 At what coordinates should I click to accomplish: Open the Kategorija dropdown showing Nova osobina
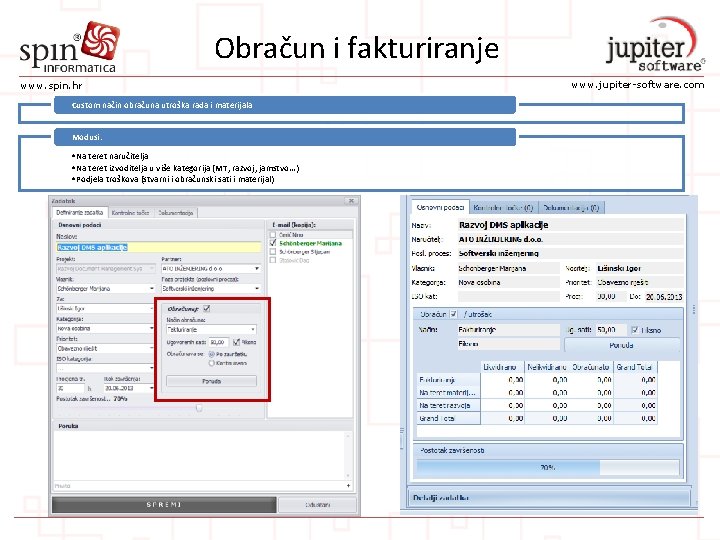point(152,329)
